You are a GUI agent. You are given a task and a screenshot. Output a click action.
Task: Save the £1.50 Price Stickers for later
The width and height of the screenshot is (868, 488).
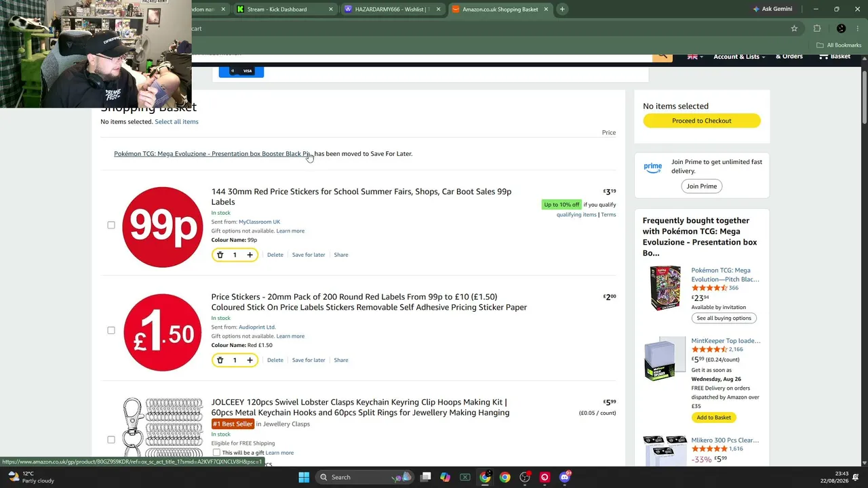click(309, 360)
